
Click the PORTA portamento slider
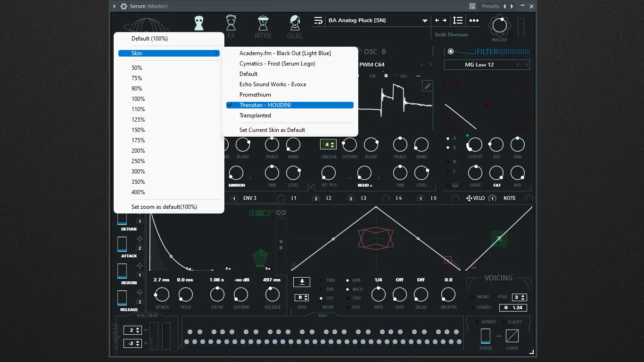coord(486,336)
